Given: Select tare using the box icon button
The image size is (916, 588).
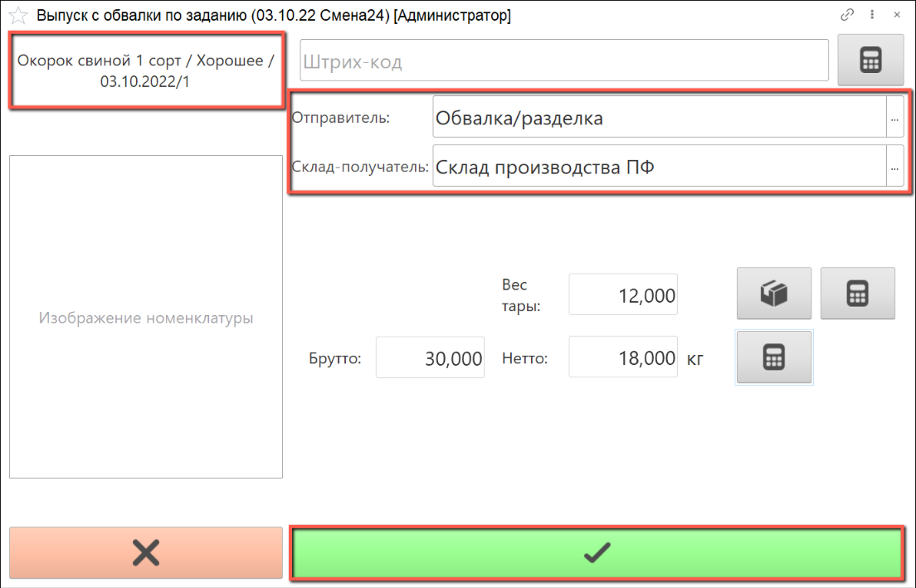Looking at the screenshot, I should (774, 294).
